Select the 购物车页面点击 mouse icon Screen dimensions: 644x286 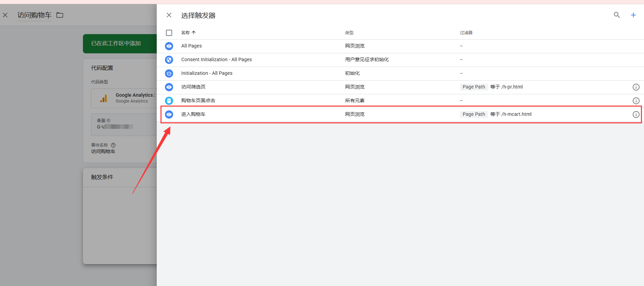pos(169,101)
